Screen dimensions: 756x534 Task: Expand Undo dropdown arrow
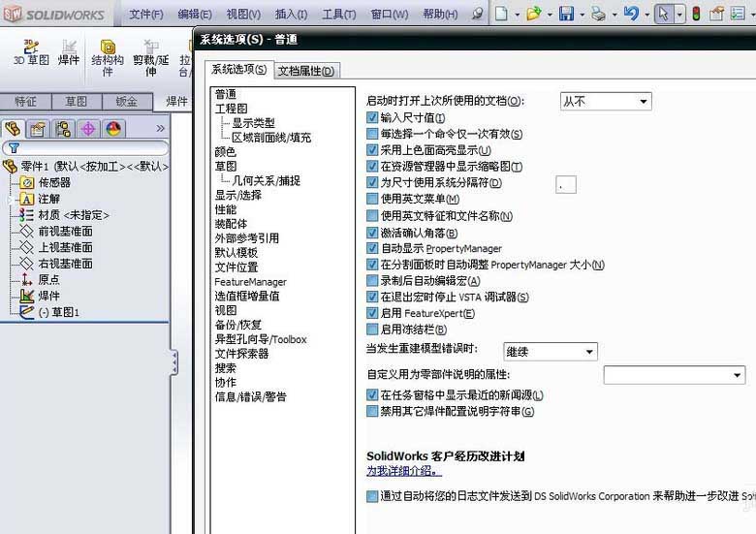(x=646, y=15)
